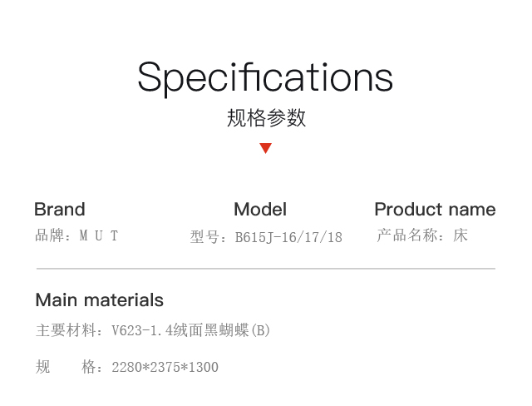Select the Model label
This screenshot has height=406, width=532.
[x=260, y=209]
